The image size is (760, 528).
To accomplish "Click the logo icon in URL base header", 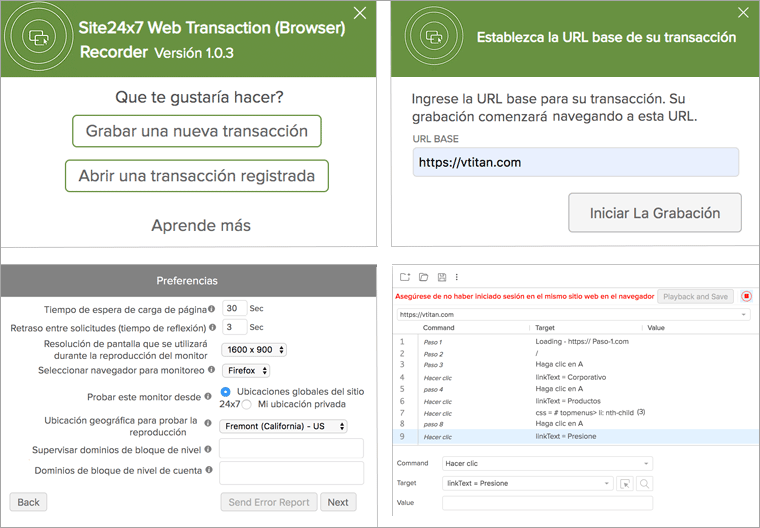I will [433, 36].
